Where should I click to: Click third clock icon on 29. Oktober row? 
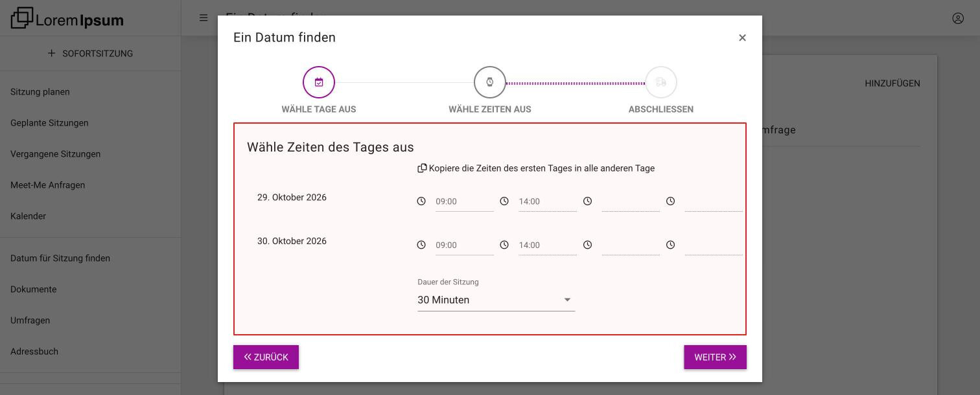click(587, 201)
